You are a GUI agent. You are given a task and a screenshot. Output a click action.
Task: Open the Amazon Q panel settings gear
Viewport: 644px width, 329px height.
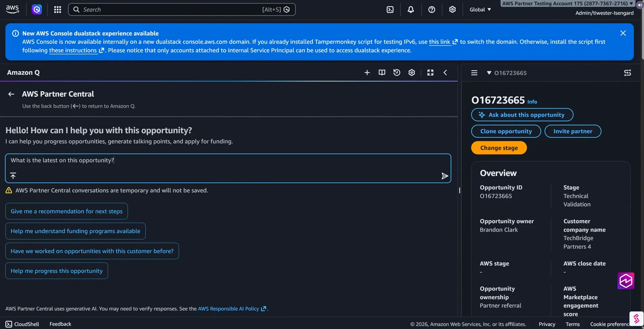pos(412,73)
